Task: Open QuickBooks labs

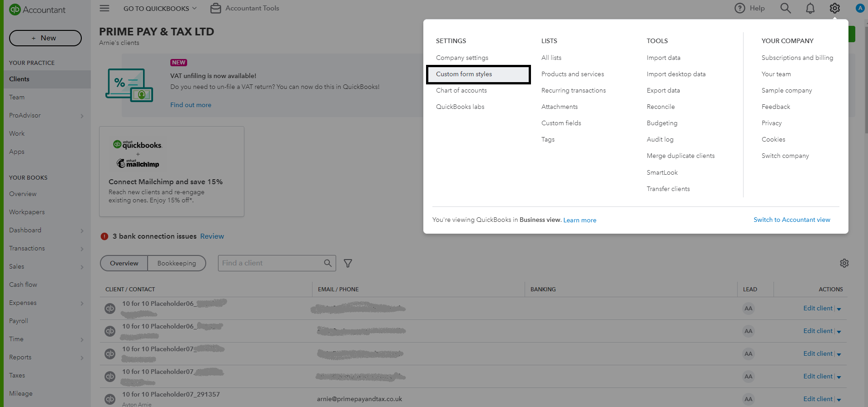Action: [x=460, y=107]
